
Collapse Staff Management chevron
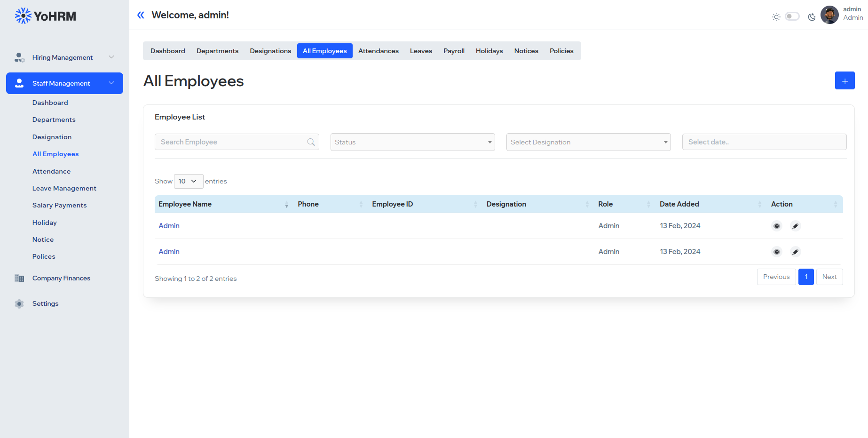pyautogui.click(x=111, y=83)
